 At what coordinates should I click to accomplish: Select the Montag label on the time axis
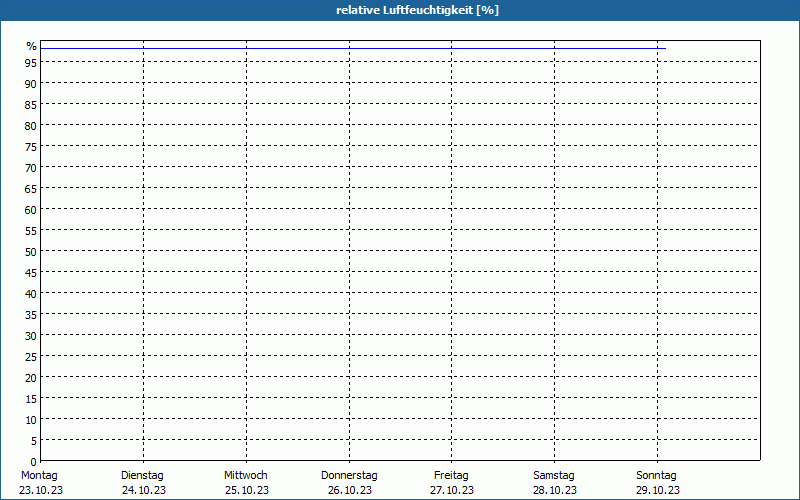click(x=39, y=475)
